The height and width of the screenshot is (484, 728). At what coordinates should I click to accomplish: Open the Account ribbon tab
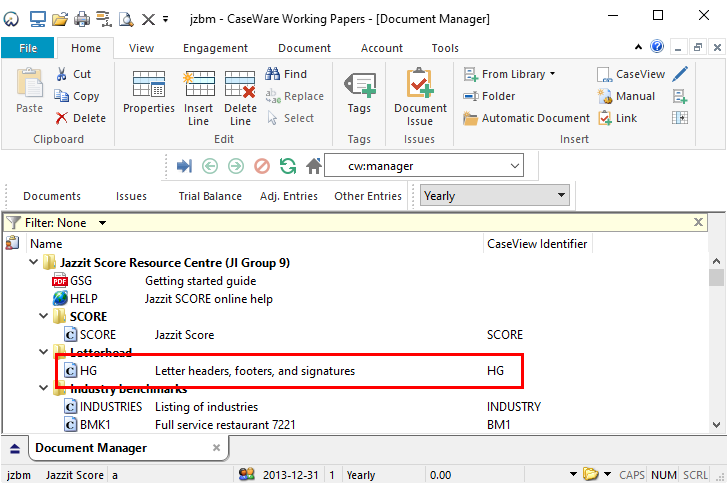(x=382, y=48)
